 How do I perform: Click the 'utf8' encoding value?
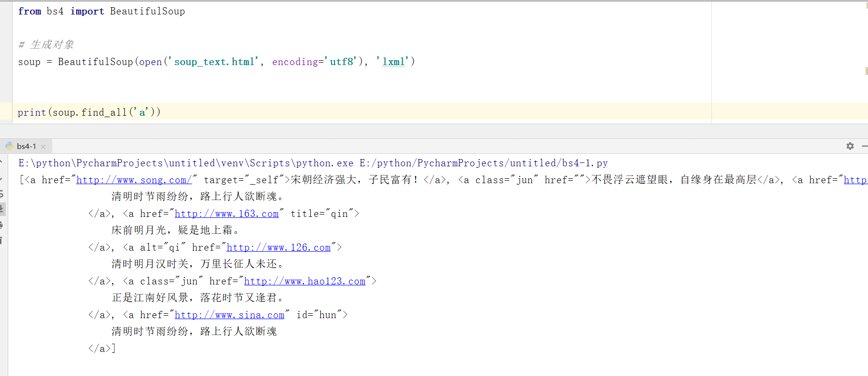pyautogui.click(x=342, y=62)
